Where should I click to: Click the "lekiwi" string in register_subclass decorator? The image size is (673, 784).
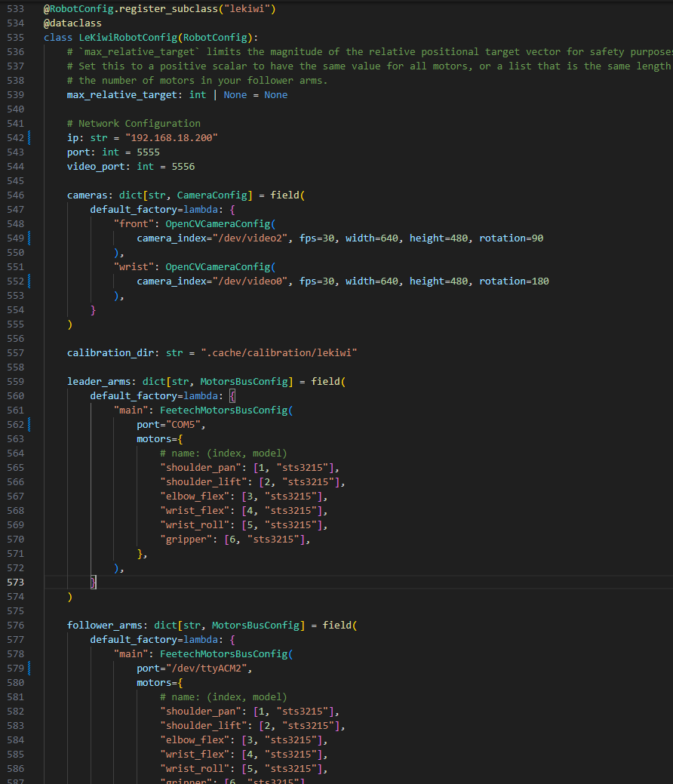pyautogui.click(x=247, y=9)
